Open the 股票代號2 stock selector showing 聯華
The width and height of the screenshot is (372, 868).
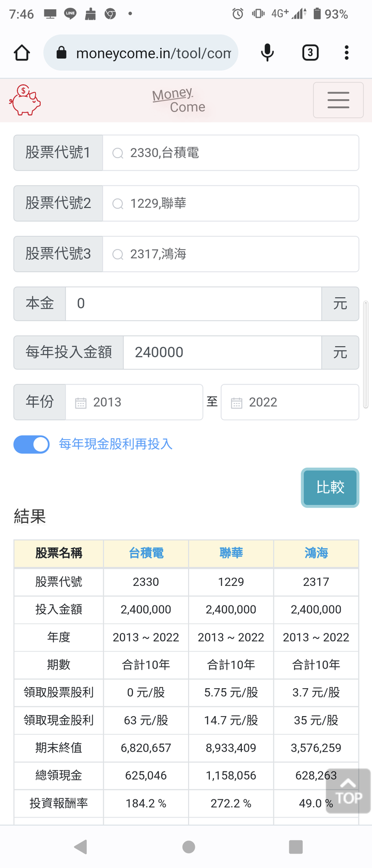tap(230, 204)
